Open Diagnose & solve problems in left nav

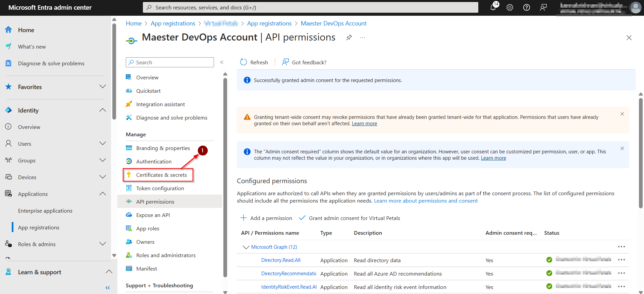coord(51,63)
